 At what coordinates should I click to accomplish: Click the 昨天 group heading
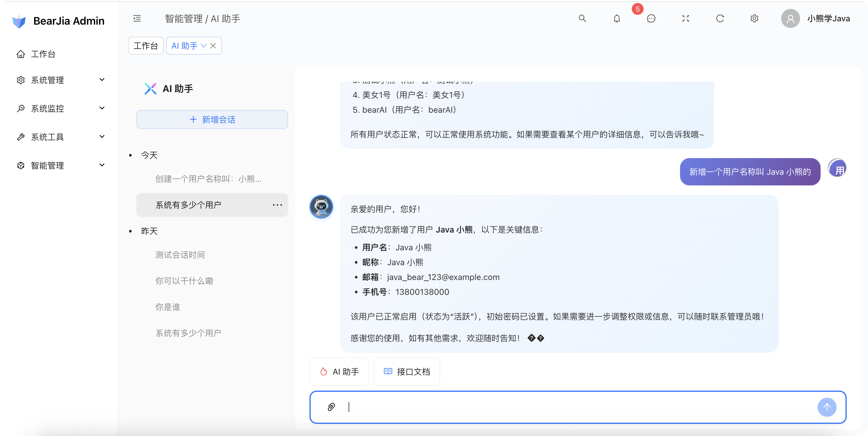click(149, 231)
